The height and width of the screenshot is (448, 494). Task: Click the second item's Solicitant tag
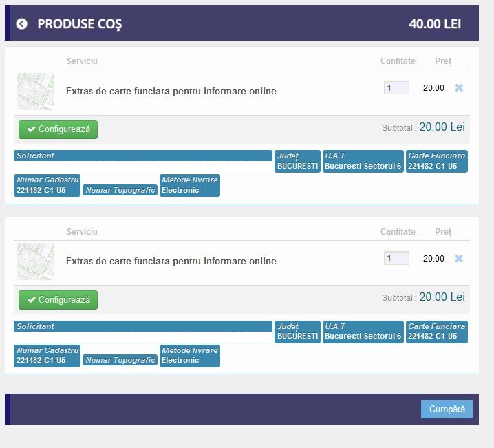click(x=143, y=326)
